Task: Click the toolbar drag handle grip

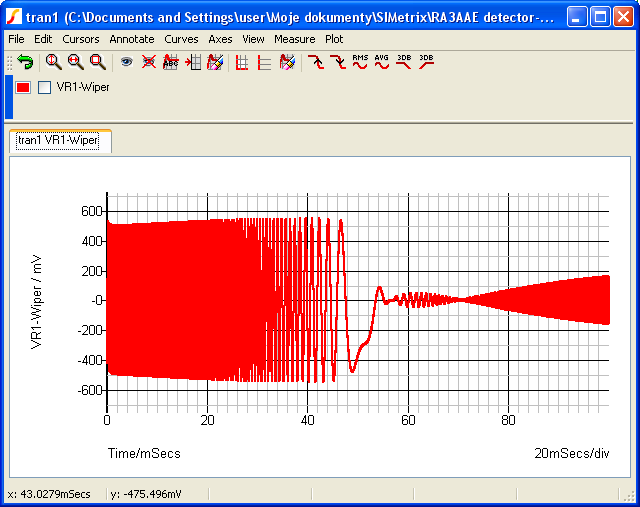Action: tap(9, 62)
